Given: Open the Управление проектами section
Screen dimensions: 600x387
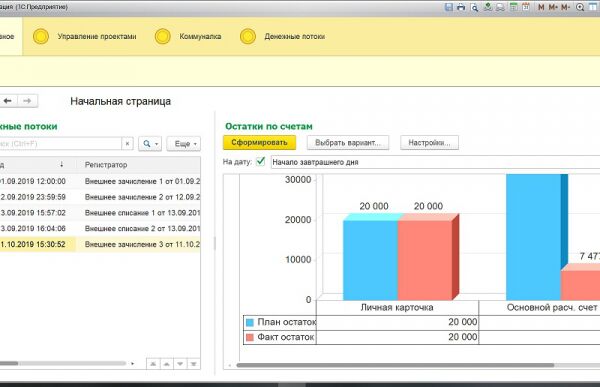Looking at the screenshot, I should pyautogui.click(x=97, y=36).
